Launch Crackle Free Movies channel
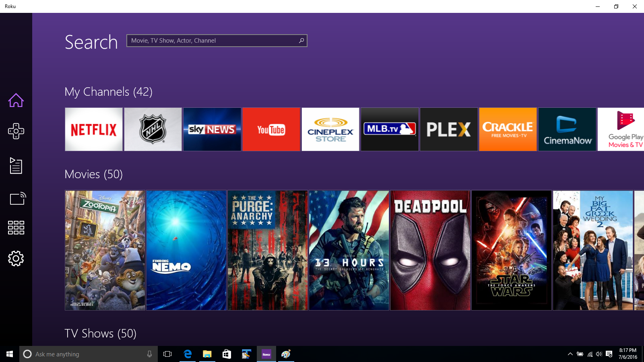 [x=508, y=129]
